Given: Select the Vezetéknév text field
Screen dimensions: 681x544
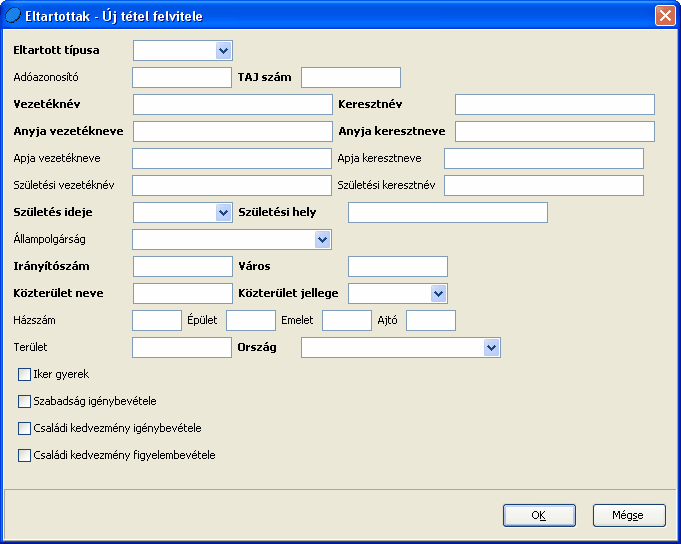Looking at the screenshot, I should point(233,105).
